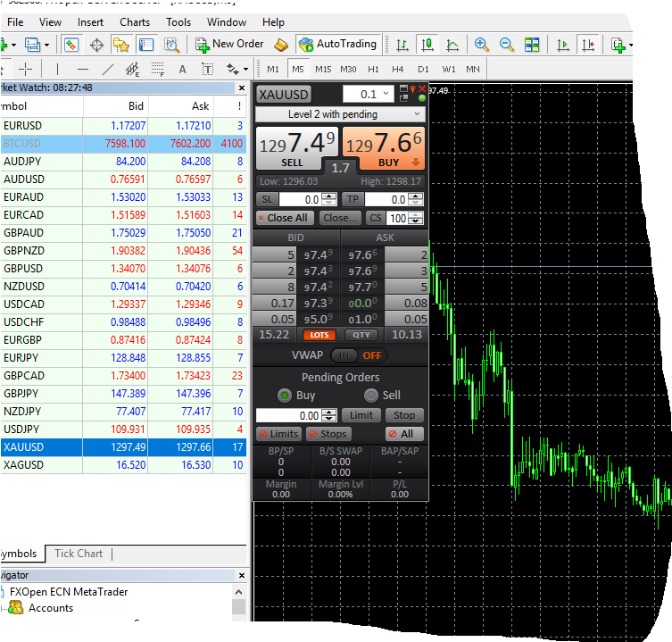Increase the Stop Loss value with stepper

click(x=328, y=196)
